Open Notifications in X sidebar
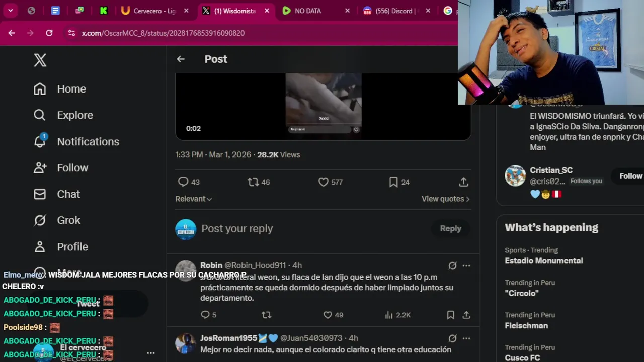644x362 pixels. pyautogui.click(x=76, y=141)
